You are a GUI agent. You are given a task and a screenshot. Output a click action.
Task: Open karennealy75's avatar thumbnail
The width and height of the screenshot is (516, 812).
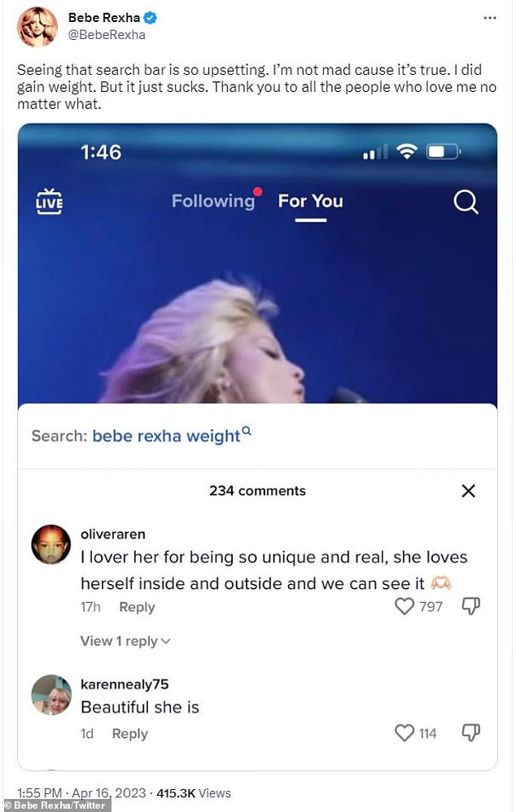pyautogui.click(x=50, y=695)
